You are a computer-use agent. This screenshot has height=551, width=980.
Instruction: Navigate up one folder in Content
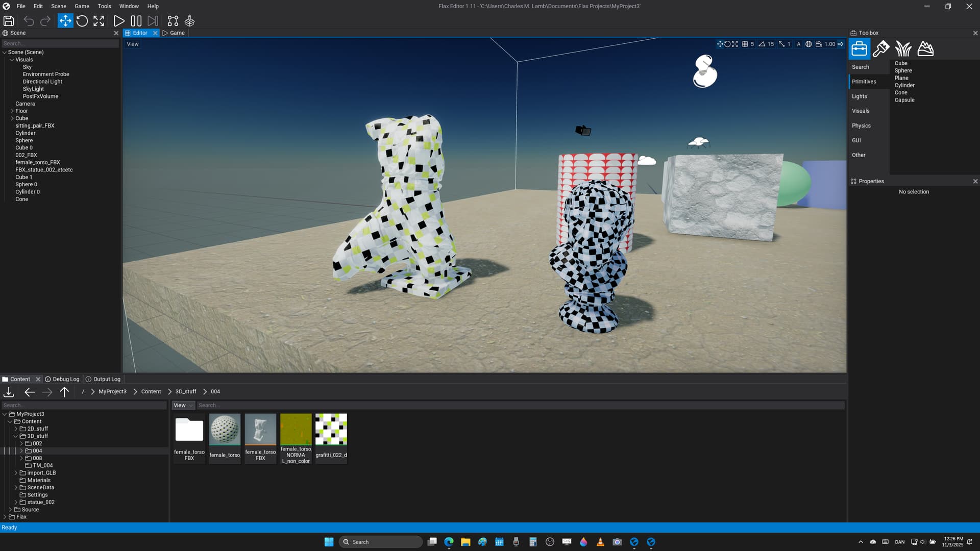click(64, 392)
